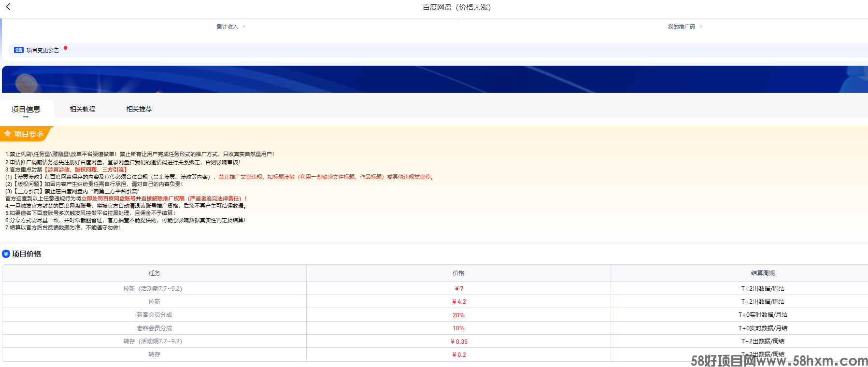Viewport: 868px width, 367px height.
Task: Open the 项目变更公告 notice
Action: (43, 50)
